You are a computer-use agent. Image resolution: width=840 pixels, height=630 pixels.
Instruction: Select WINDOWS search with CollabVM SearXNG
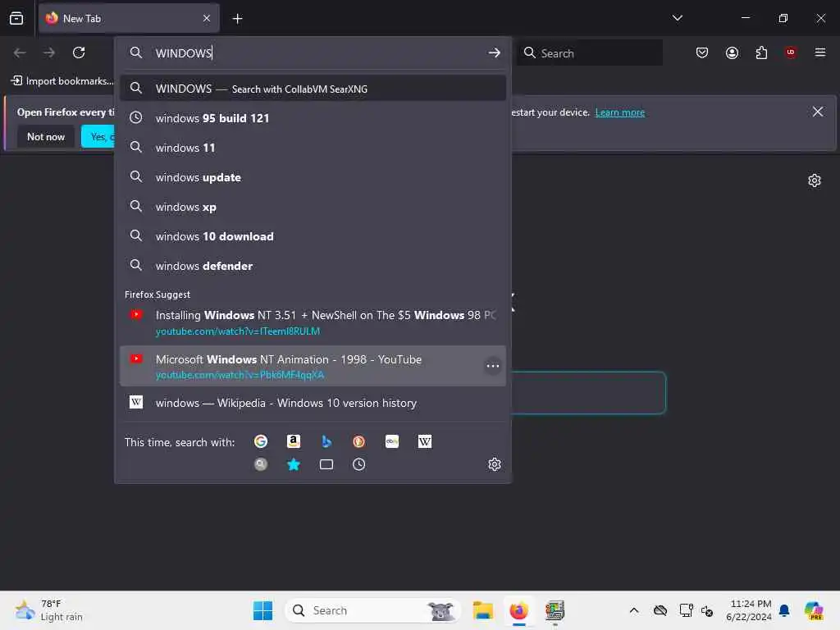pos(313,89)
